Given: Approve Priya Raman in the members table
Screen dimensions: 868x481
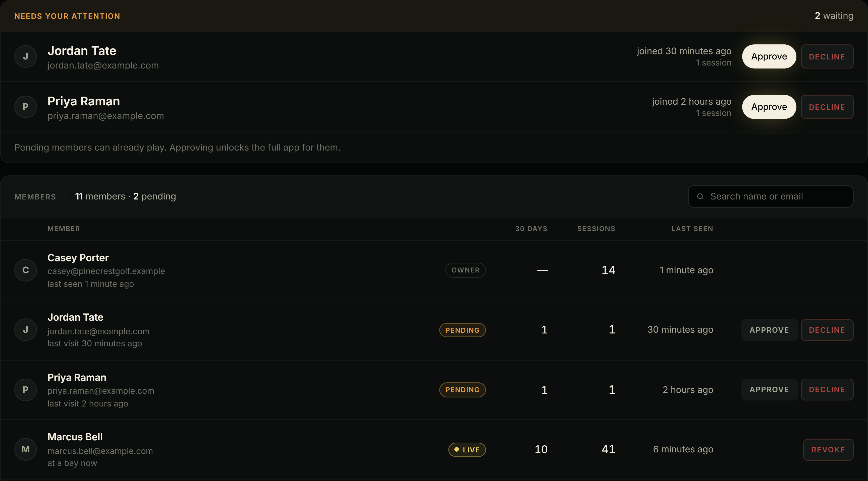Looking at the screenshot, I should pos(769,390).
